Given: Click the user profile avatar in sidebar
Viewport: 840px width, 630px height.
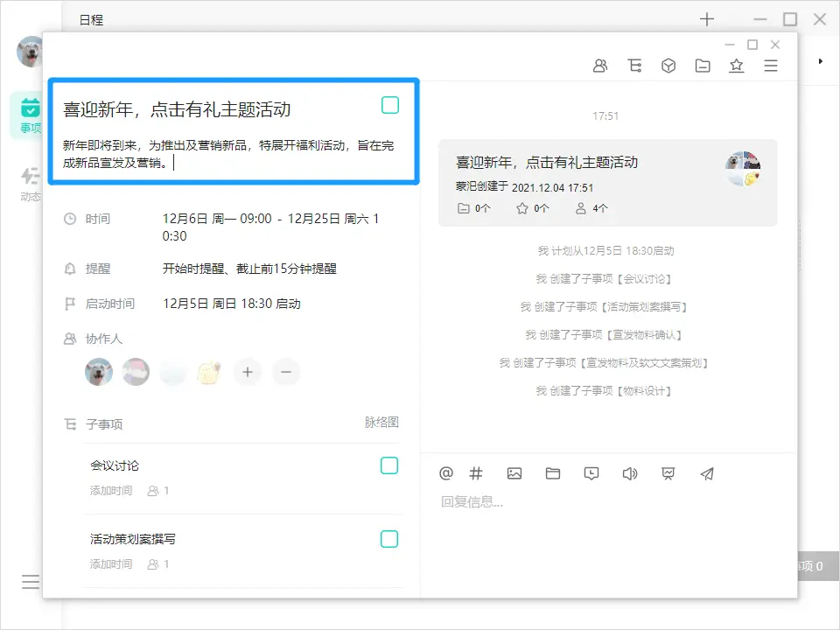Looking at the screenshot, I should coord(30,52).
